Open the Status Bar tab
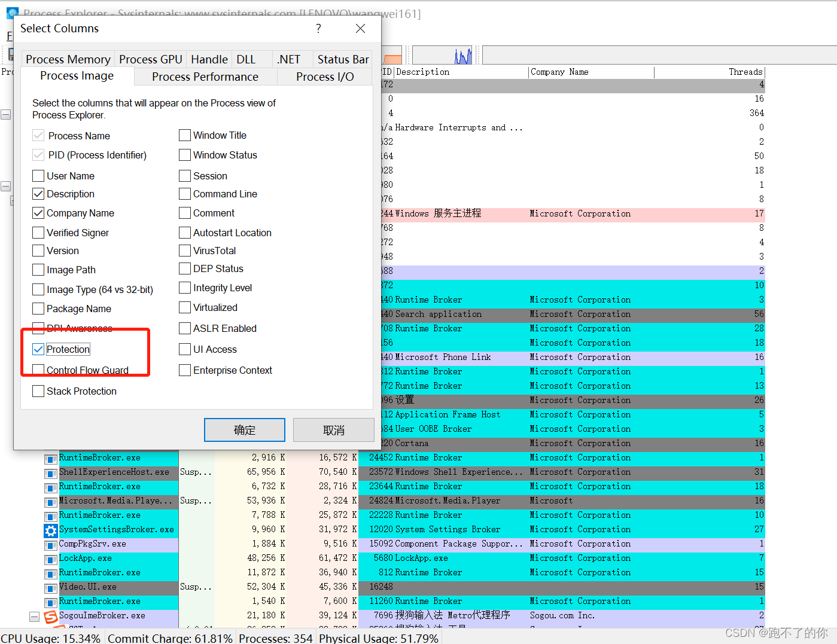This screenshot has height=644, width=837. 343,59
